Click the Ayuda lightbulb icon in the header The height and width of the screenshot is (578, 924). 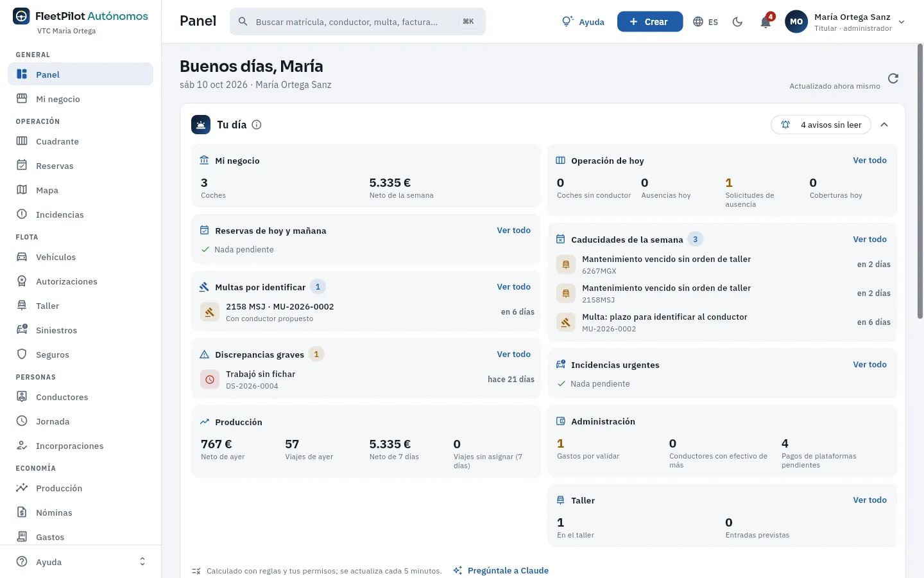coord(567,22)
